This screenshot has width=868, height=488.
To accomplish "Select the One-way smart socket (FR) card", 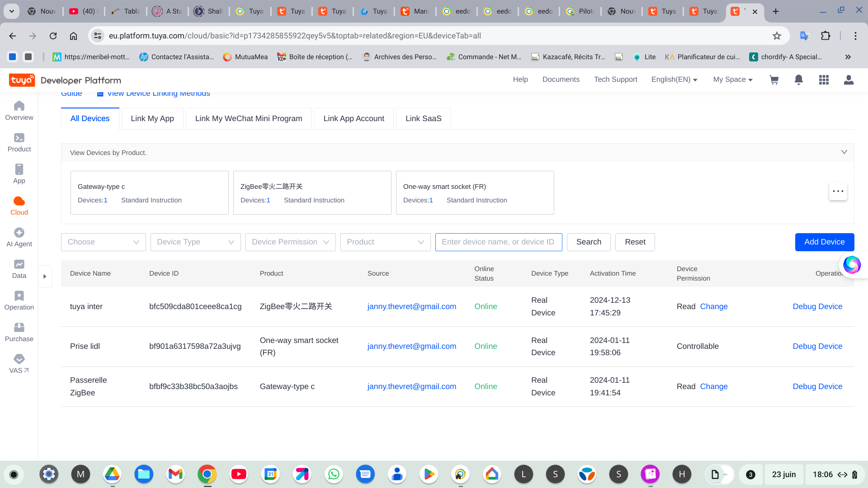I will pyautogui.click(x=475, y=192).
